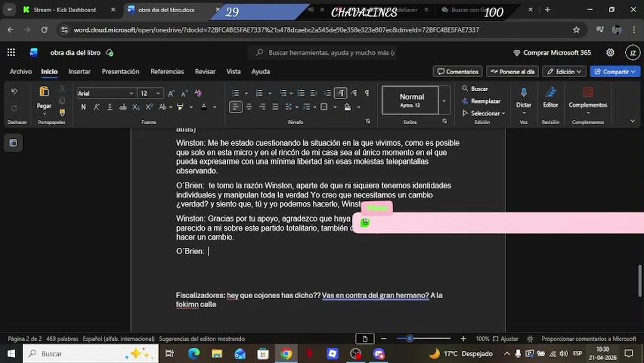Click the Undo (Deshacer) arrow icon
Image resolution: width=644 pixels, height=363 pixels.
(14, 92)
